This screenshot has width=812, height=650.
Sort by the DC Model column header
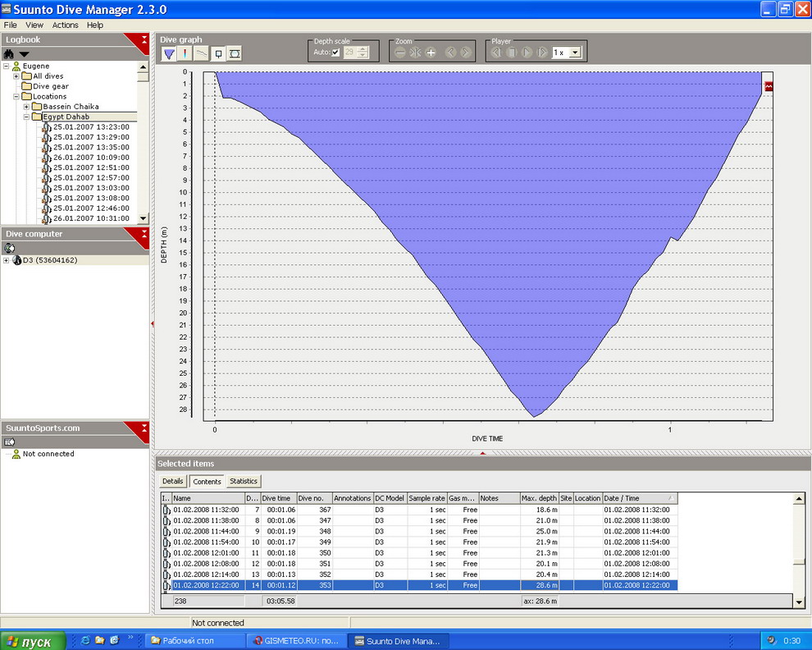coord(390,498)
